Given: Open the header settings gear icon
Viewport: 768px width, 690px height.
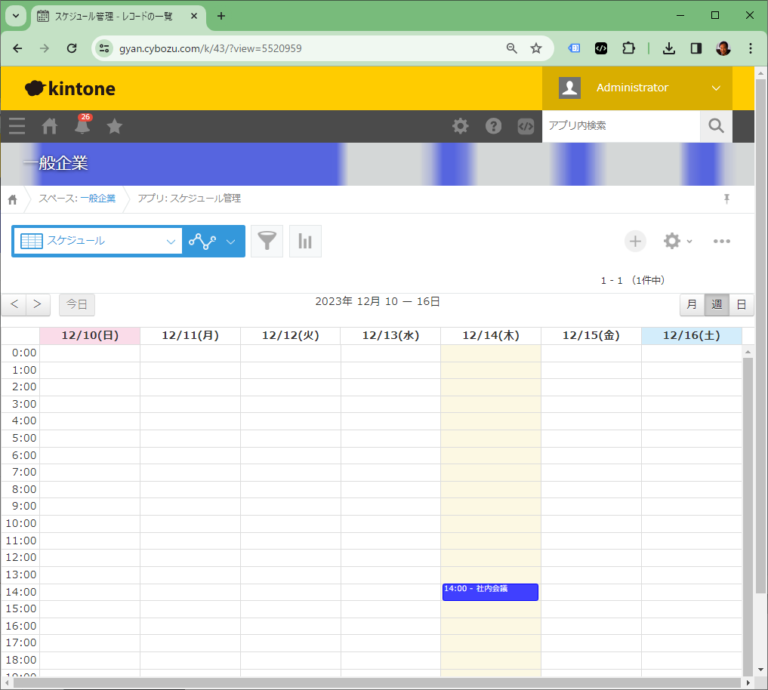Looking at the screenshot, I should [460, 126].
